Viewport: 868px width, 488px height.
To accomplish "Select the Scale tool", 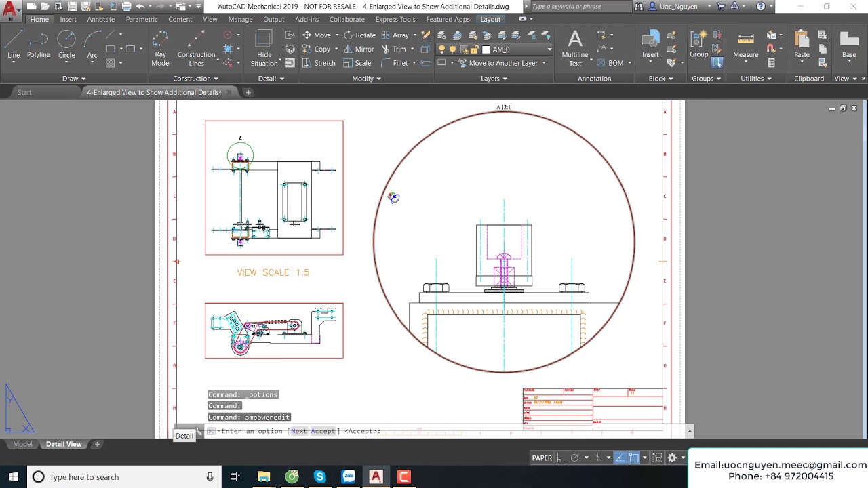I will pyautogui.click(x=357, y=63).
